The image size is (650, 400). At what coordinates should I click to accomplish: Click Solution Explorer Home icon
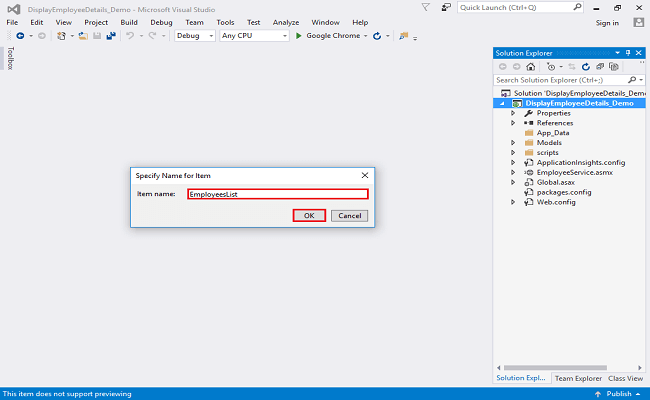coord(531,67)
